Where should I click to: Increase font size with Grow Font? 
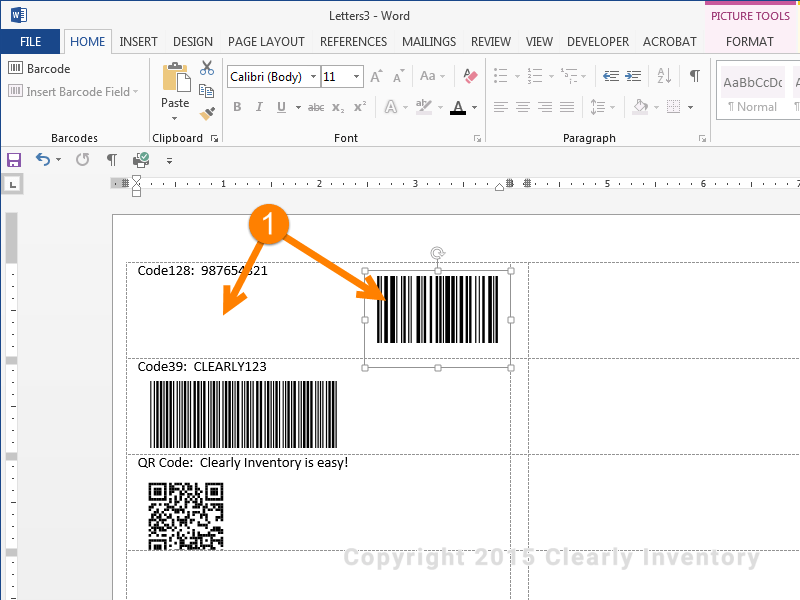[x=377, y=77]
